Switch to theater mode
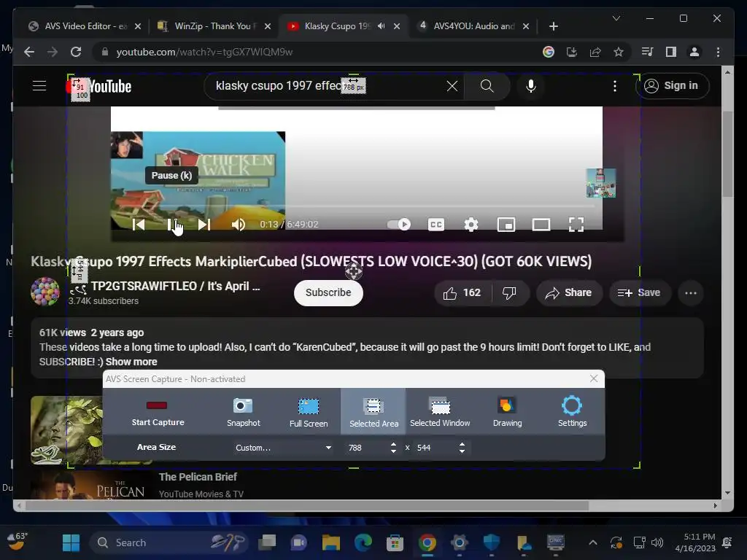The width and height of the screenshot is (747, 560). click(x=541, y=225)
